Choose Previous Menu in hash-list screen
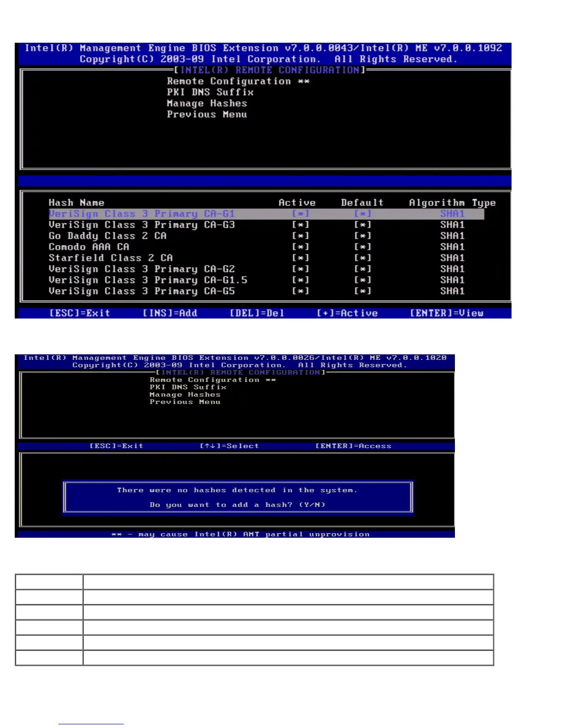The width and height of the screenshot is (563, 728). (207, 114)
